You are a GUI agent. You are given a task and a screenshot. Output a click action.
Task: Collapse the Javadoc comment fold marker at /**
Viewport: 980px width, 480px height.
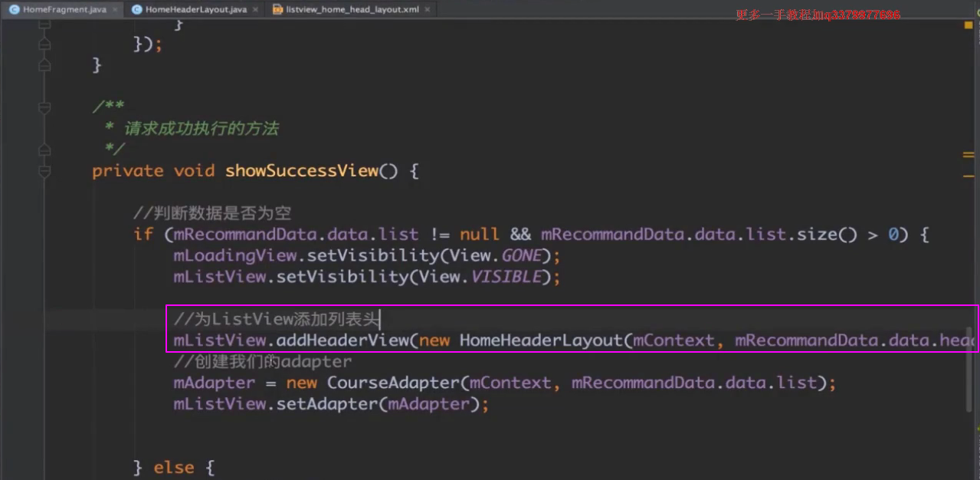44,106
